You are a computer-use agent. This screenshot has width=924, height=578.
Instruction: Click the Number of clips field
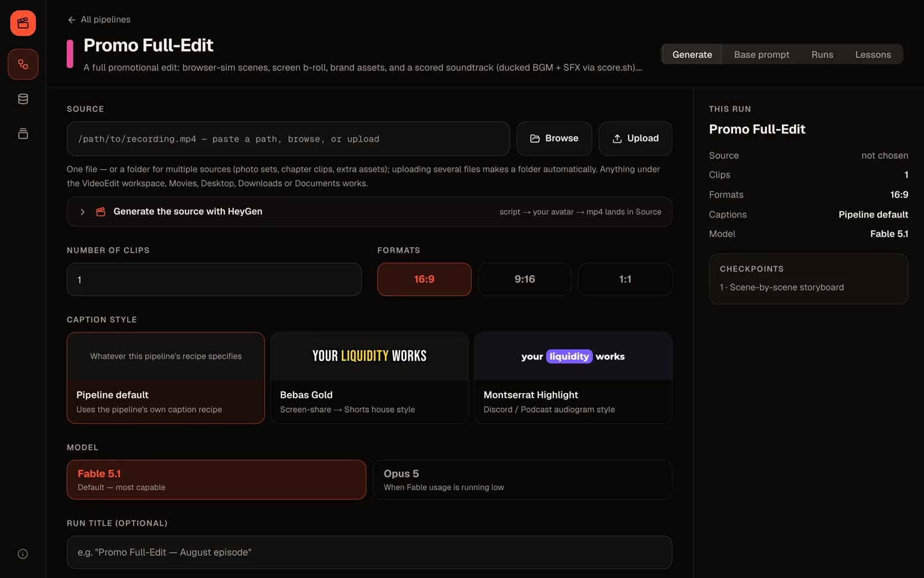pos(214,279)
